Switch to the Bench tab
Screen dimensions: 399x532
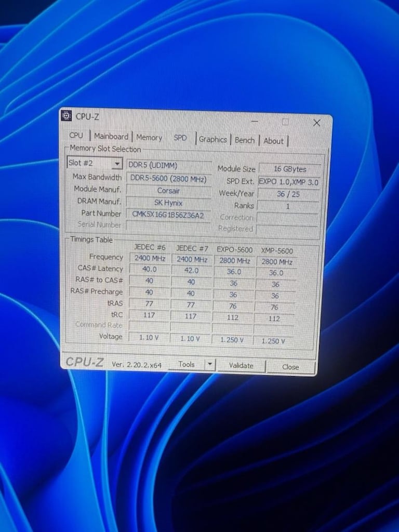pyautogui.click(x=244, y=140)
